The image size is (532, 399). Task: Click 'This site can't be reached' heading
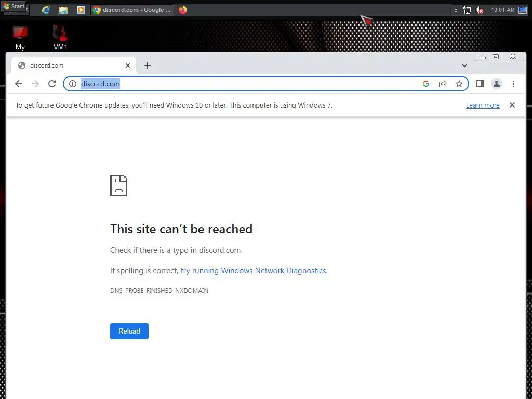click(181, 229)
